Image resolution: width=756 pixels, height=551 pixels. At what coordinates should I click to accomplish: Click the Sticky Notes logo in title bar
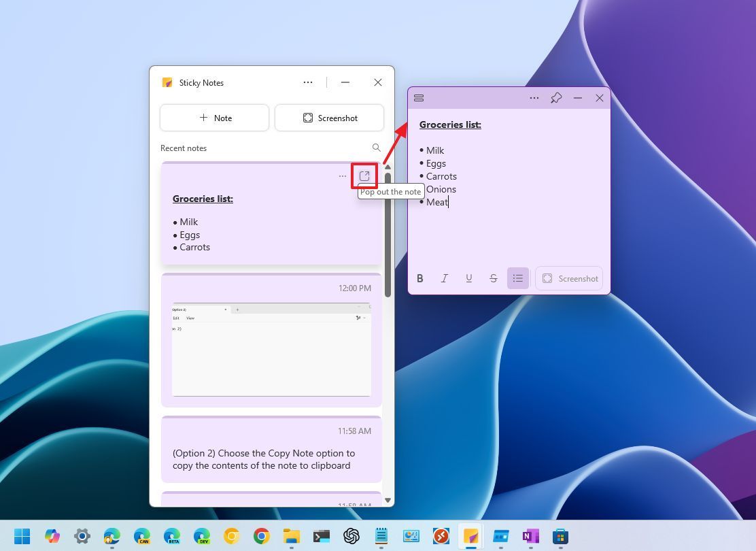[167, 82]
